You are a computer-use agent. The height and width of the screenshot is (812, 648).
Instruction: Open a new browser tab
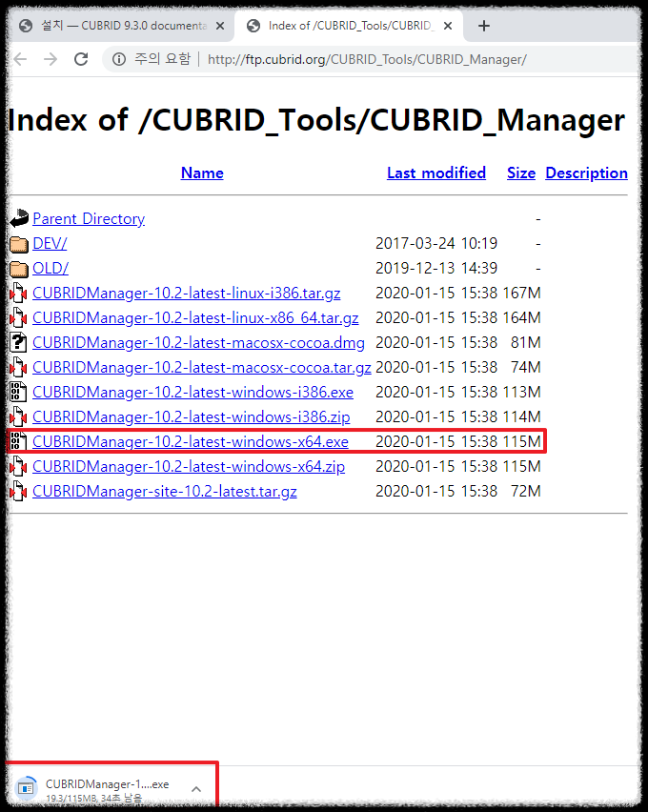484,26
